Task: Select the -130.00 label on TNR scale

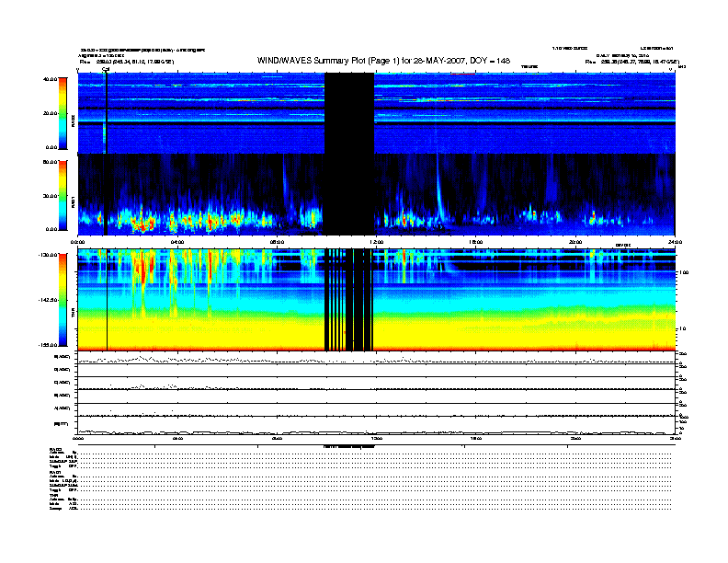Action: (49, 255)
